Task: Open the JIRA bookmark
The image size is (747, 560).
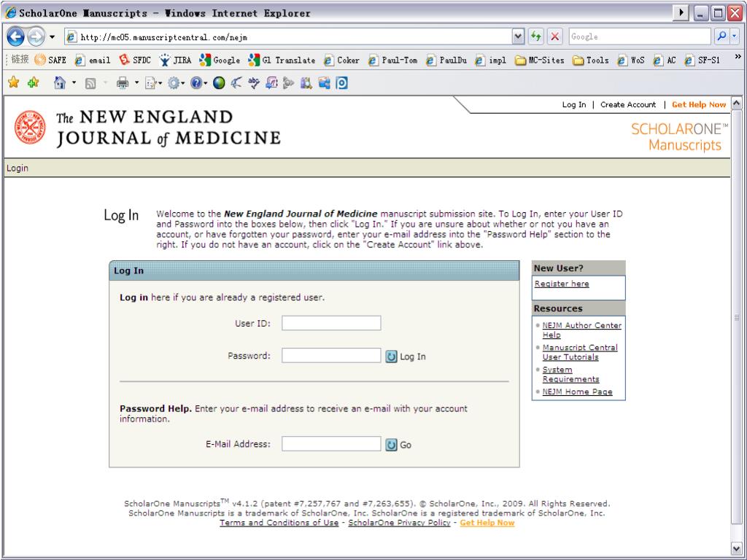Action: point(175,60)
